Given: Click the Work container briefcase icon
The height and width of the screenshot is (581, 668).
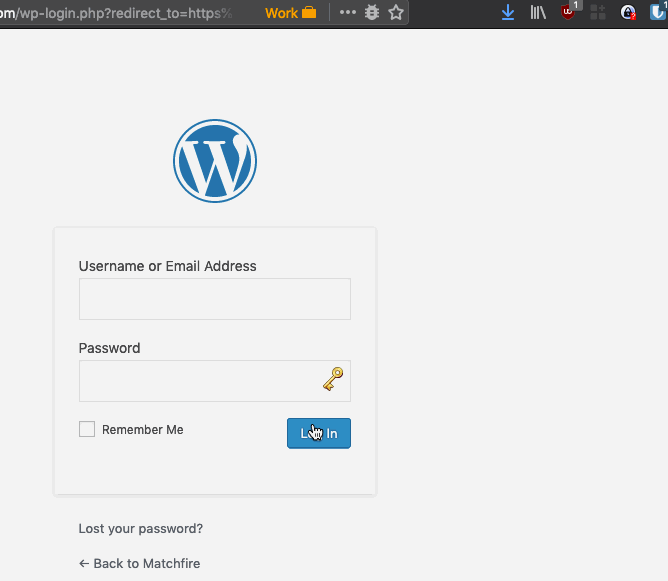Looking at the screenshot, I should click(x=308, y=13).
